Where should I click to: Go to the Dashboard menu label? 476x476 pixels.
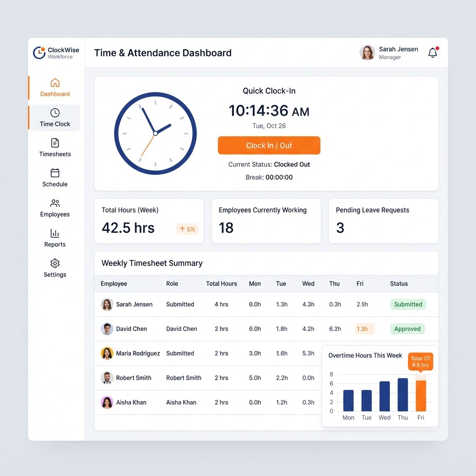[x=55, y=94]
